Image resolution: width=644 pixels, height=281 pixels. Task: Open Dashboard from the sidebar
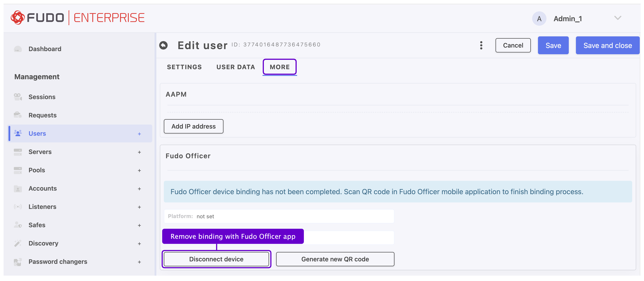pyautogui.click(x=45, y=49)
